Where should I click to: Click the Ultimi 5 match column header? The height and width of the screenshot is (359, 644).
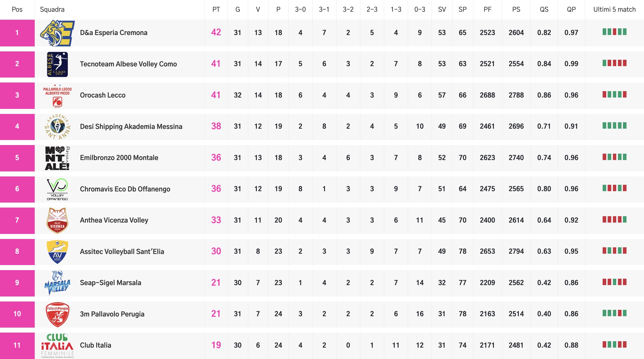pyautogui.click(x=614, y=9)
